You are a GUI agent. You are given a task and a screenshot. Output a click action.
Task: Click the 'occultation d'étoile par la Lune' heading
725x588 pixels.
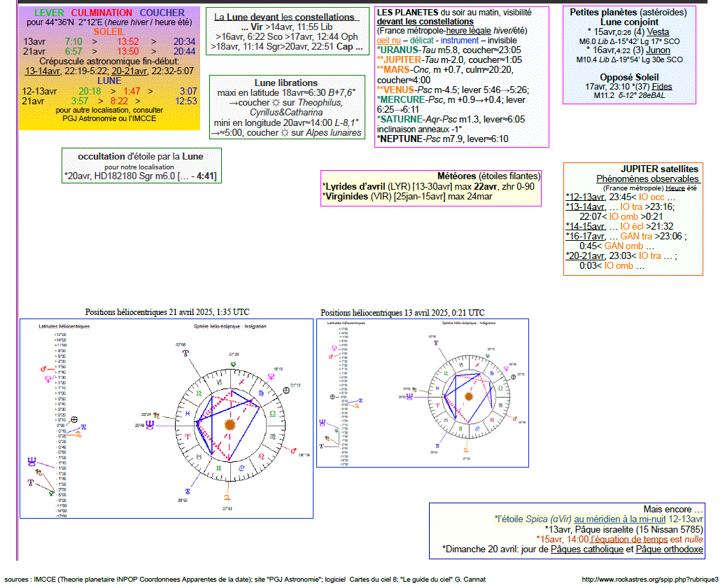pyautogui.click(x=141, y=156)
